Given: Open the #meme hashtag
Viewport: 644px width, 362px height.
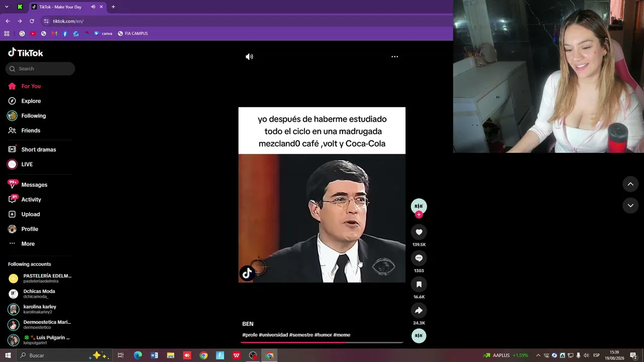Looking at the screenshot, I should point(342,335).
